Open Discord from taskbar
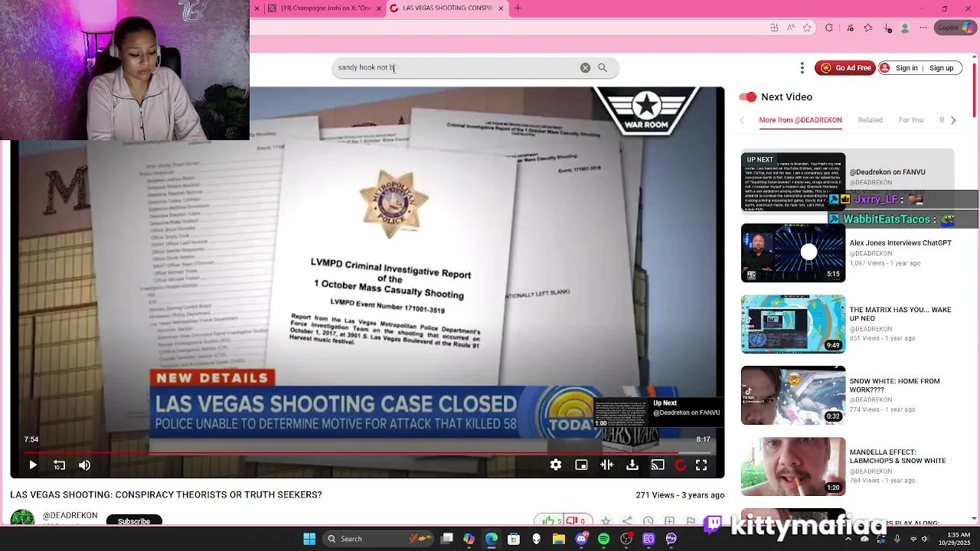This screenshot has width=980, height=551. pyautogui.click(x=581, y=539)
